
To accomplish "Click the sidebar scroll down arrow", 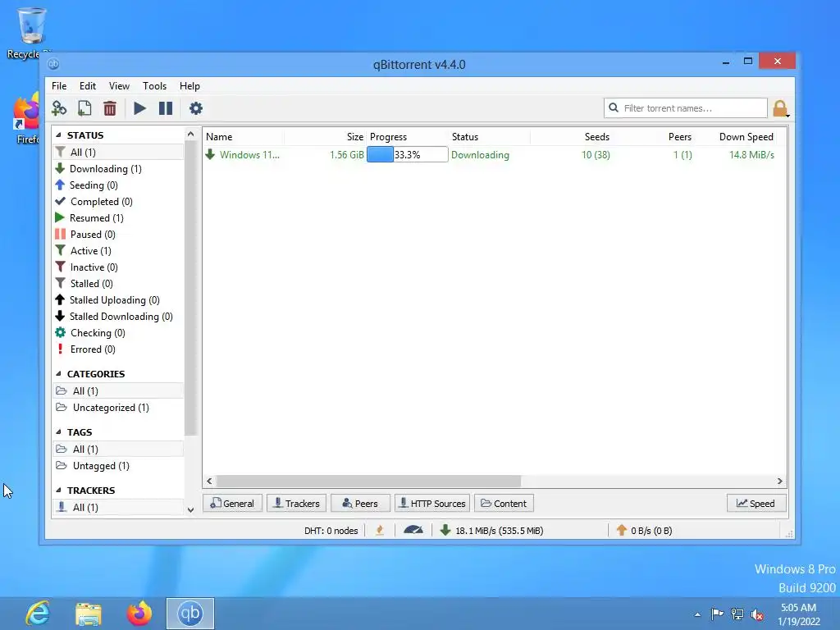I will click(190, 510).
